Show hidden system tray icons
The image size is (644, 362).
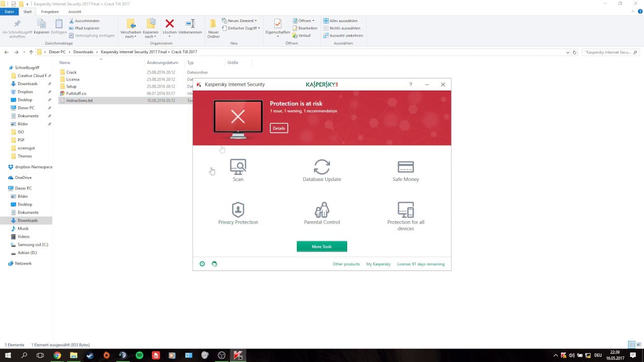tap(556, 355)
